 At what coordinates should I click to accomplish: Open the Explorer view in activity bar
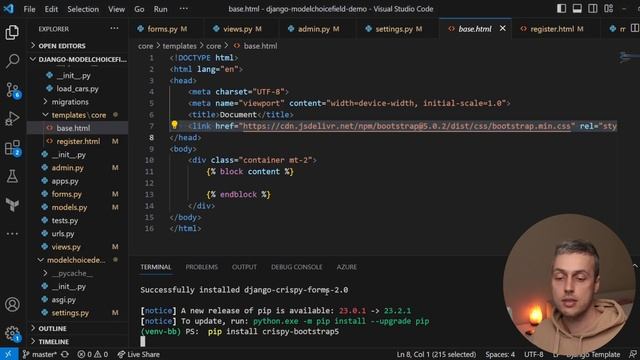(12, 33)
